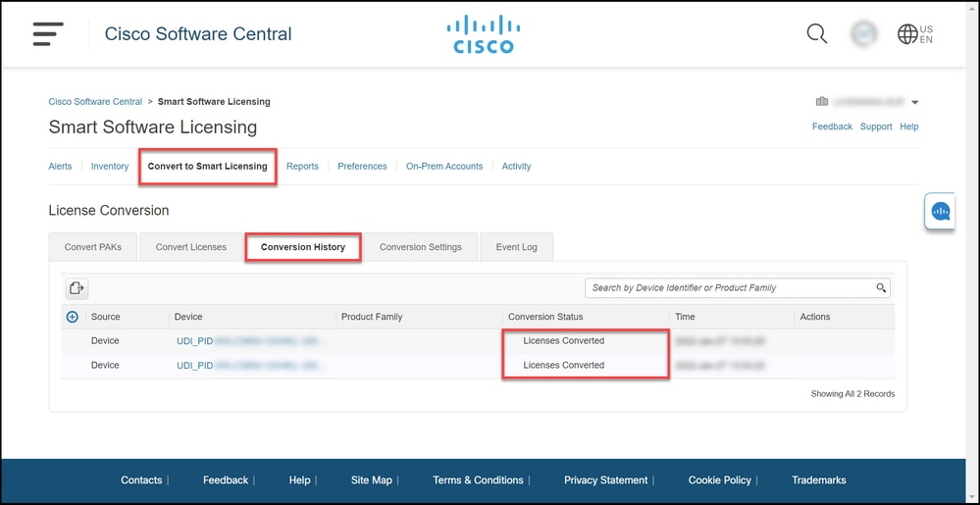Click the Feedback link near Support
Viewport: 980px width, 505px height.
832,126
